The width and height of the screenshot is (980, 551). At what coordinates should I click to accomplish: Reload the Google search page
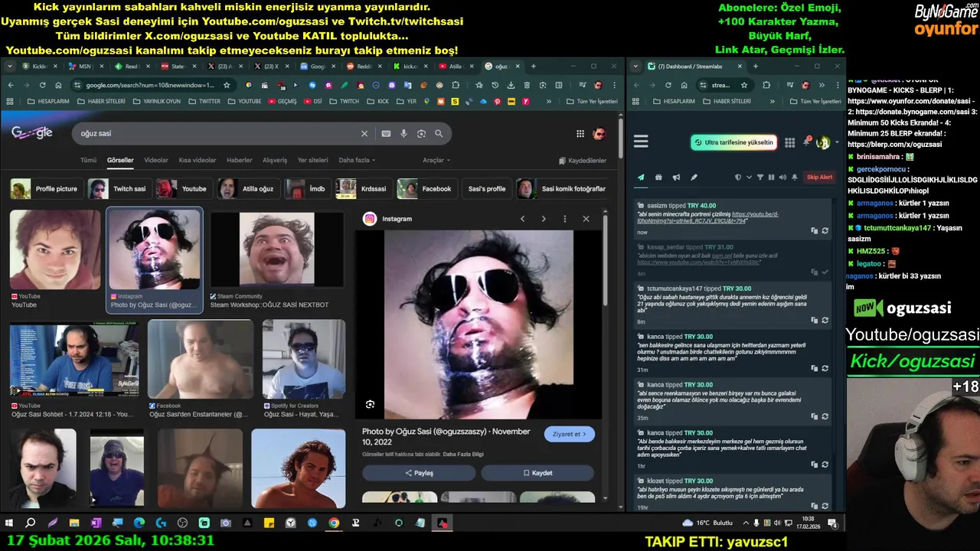pyautogui.click(x=42, y=85)
